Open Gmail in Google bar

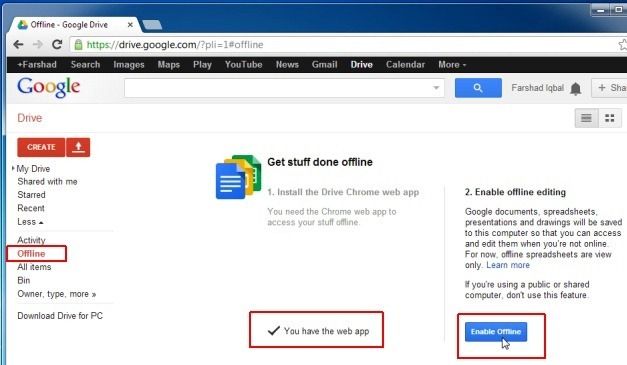324,64
